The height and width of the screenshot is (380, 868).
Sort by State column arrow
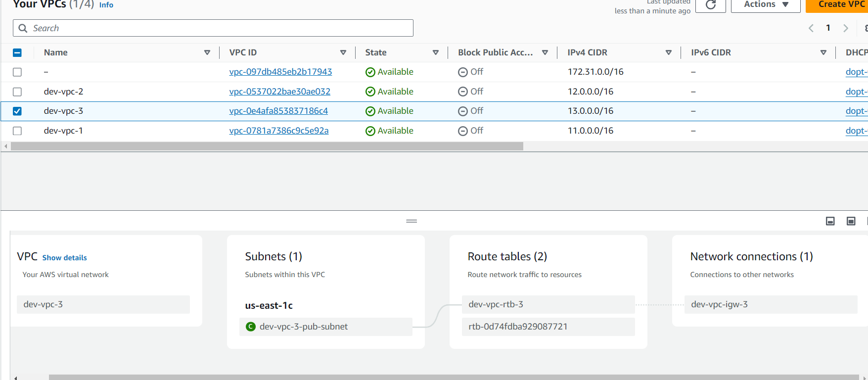pos(436,52)
